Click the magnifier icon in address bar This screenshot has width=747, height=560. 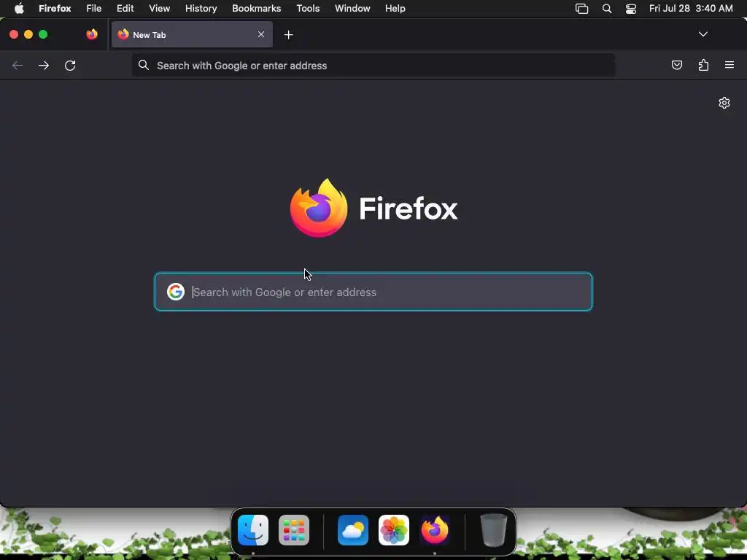pyautogui.click(x=144, y=65)
